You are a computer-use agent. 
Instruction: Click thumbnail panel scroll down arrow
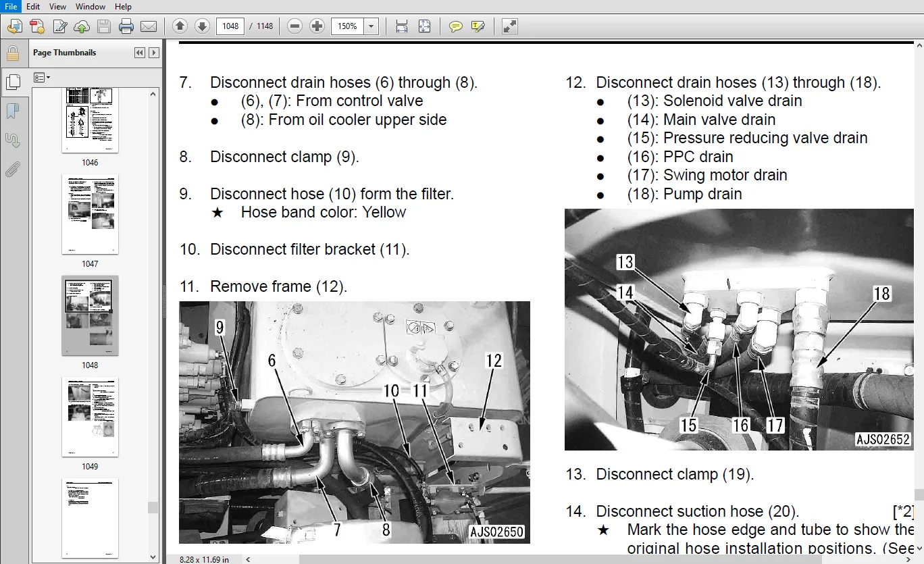pos(153,558)
